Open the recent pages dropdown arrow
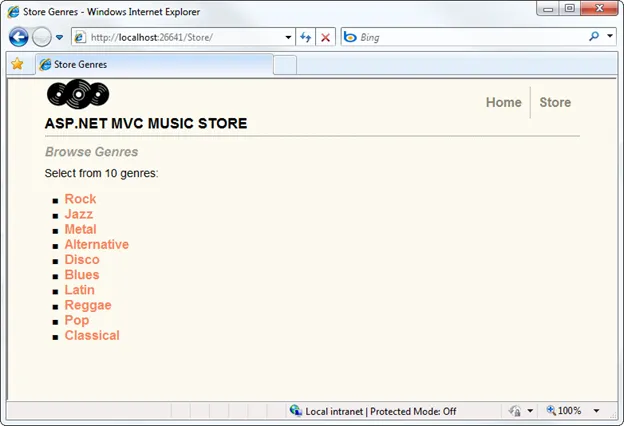624x426 pixels. (x=59, y=38)
